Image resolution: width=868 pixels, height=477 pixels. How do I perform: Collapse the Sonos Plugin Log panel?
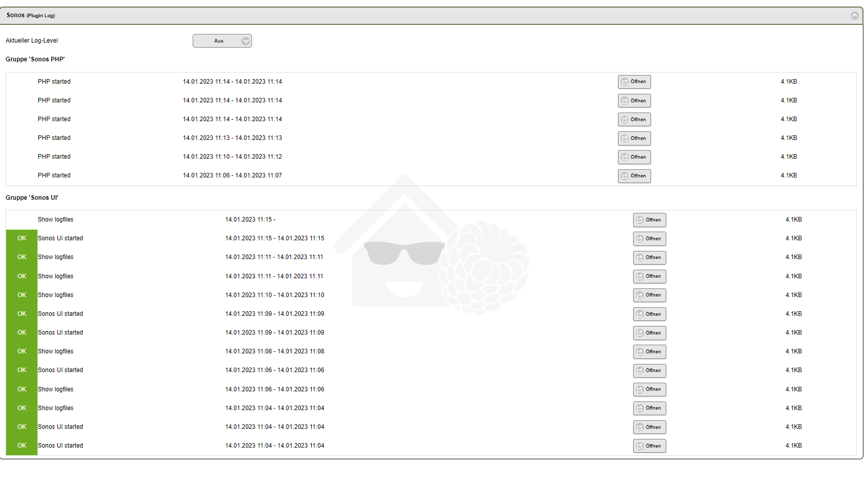tap(855, 16)
